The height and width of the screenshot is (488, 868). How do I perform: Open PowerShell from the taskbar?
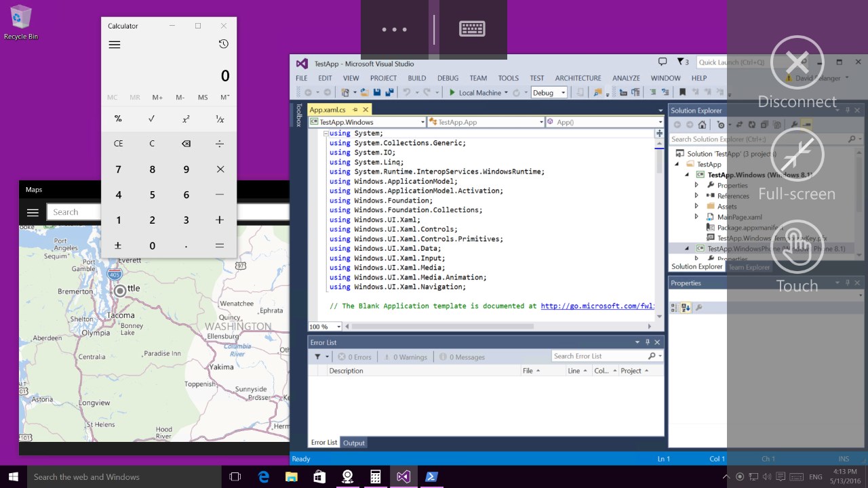pos(431,476)
